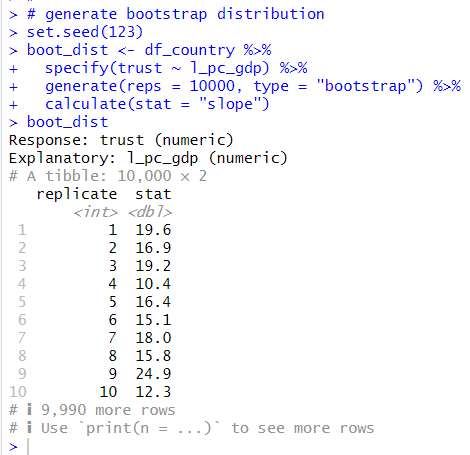Click the 'specify(trust ~ l_pc_gdp)' line
The image size is (470, 455).
point(158,68)
